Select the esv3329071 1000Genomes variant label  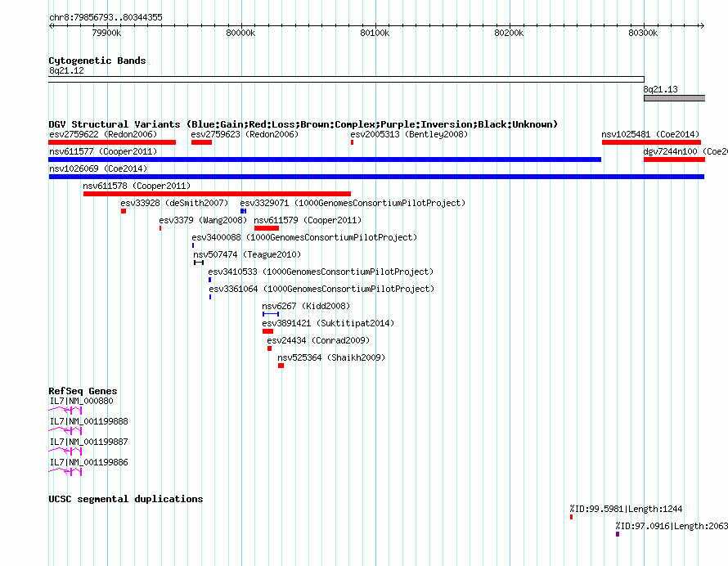coord(353,203)
